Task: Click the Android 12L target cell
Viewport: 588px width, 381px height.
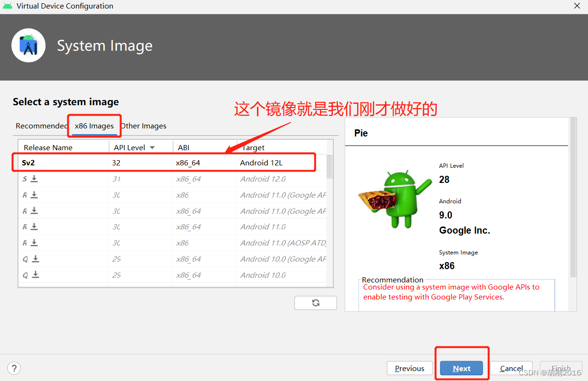Action: (x=261, y=163)
